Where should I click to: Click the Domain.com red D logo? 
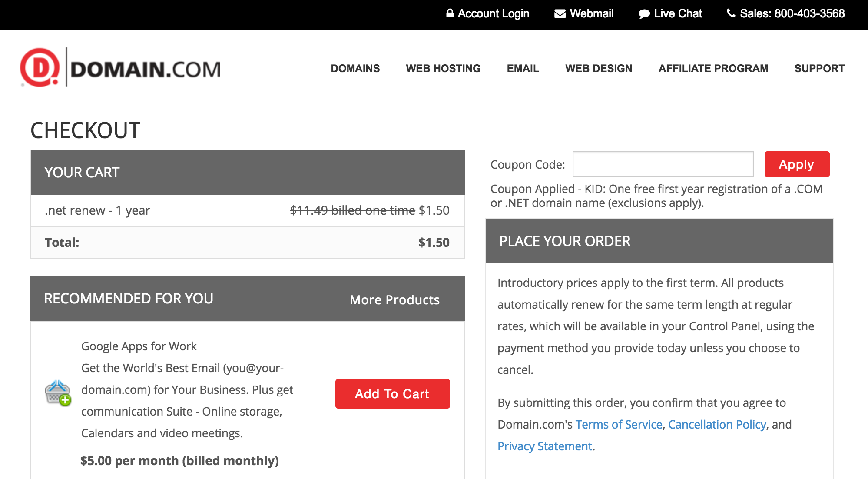coord(40,67)
